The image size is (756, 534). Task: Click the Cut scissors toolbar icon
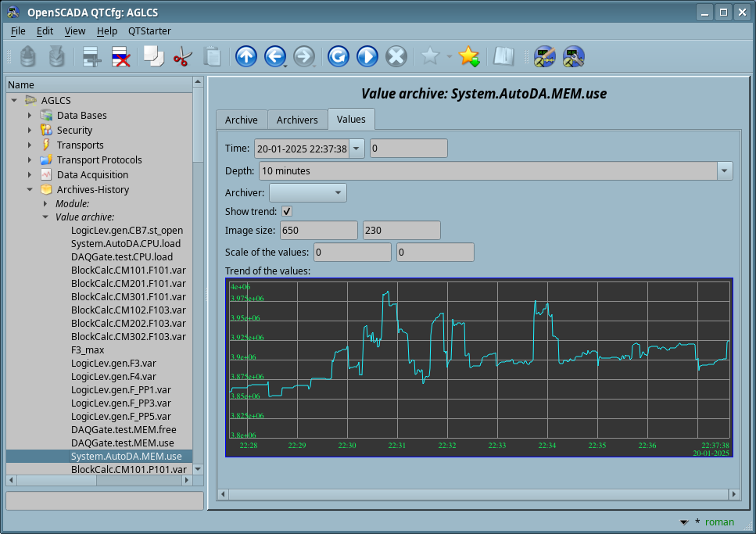[x=182, y=56]
